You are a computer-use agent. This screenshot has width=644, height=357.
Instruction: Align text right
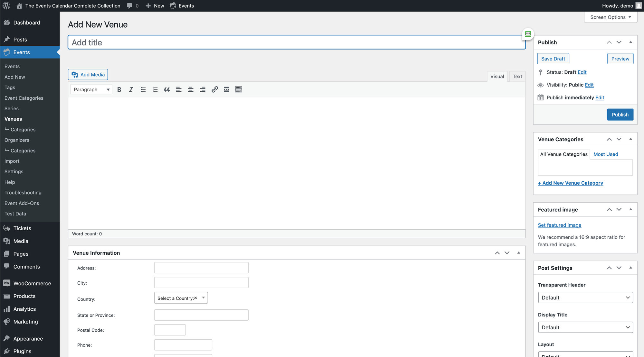click(x=203, y=89)
